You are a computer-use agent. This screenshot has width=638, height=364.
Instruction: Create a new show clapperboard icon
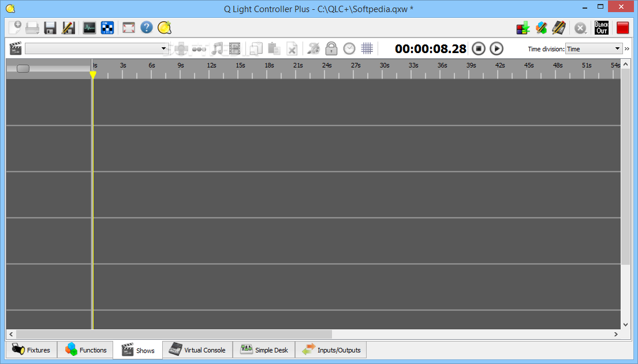(x=16, y=48)
